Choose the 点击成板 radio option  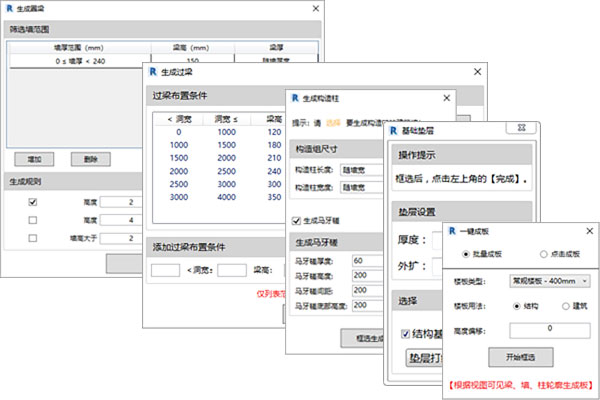[541, 254]
